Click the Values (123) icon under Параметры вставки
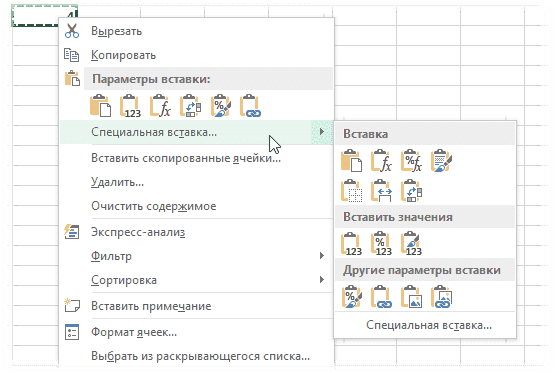This screenshot has width=555, height=373. point(130,105)
